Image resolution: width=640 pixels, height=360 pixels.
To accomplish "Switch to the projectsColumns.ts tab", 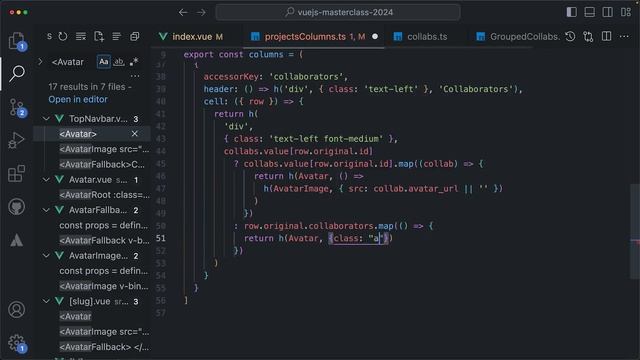I will coord(314,37).
